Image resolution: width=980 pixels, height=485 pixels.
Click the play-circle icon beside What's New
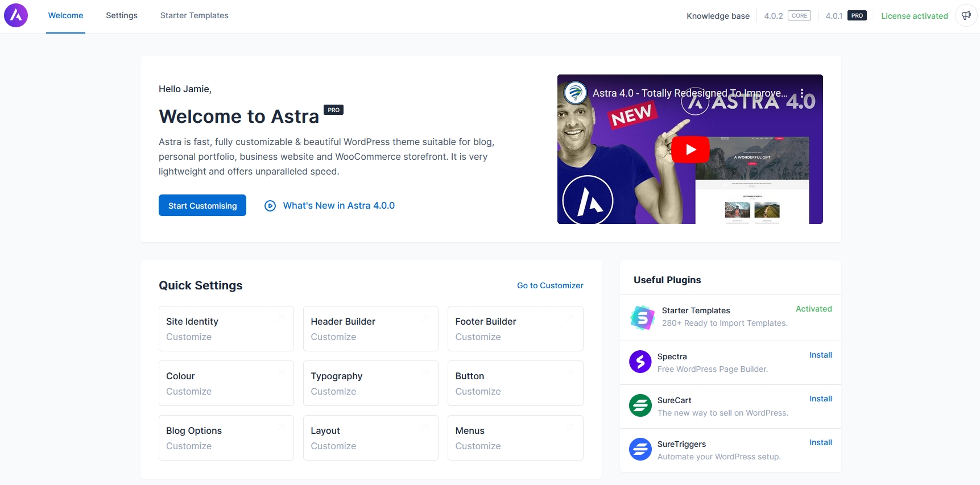[x=270, y=206]
